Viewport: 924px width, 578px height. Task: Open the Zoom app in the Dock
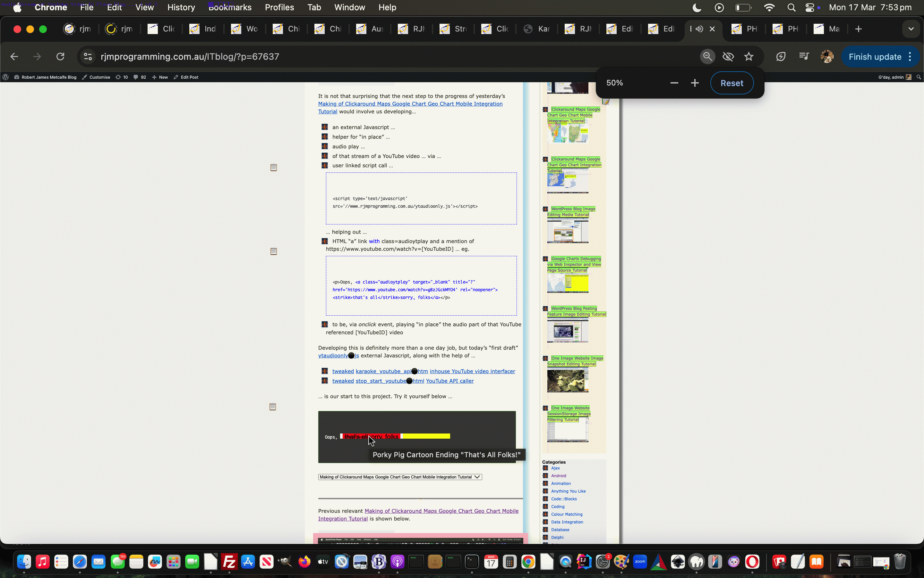pyautogui.click(x=640, y=562)
